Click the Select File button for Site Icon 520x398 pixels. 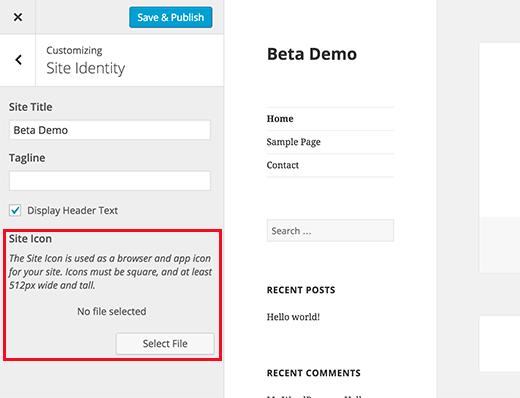165,344
